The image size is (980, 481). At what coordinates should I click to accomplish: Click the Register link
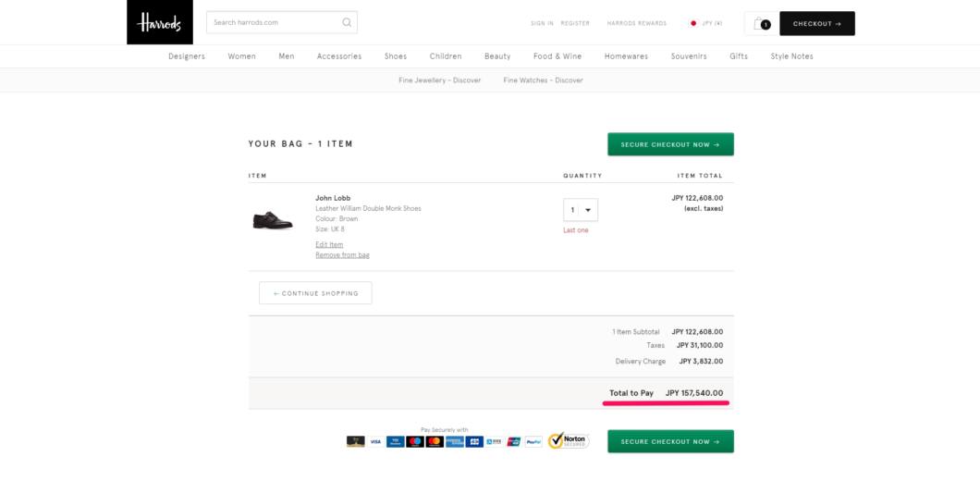pos(575,23)
